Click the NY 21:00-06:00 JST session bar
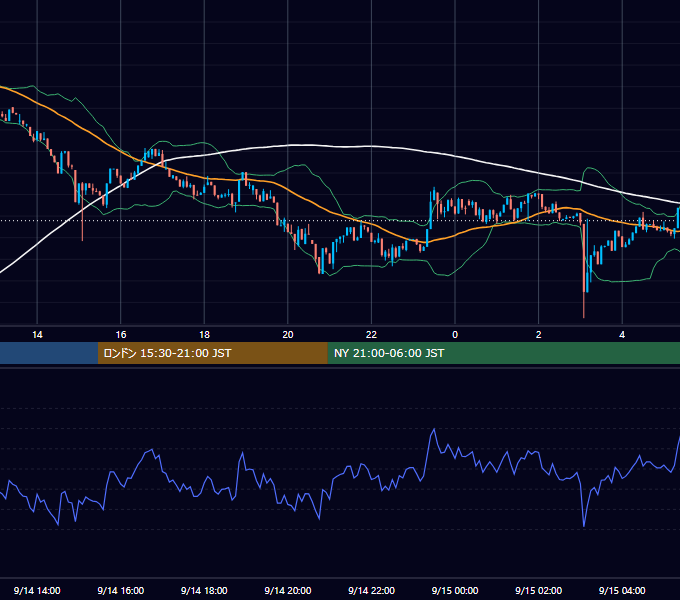Screen dimensions: 680x600 click(503, 353)
